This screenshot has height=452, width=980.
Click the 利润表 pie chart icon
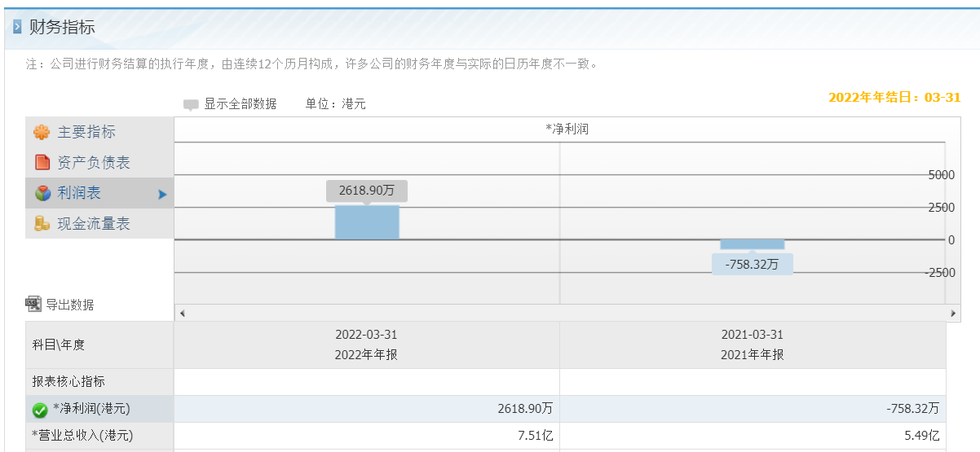tap(42, 193)
